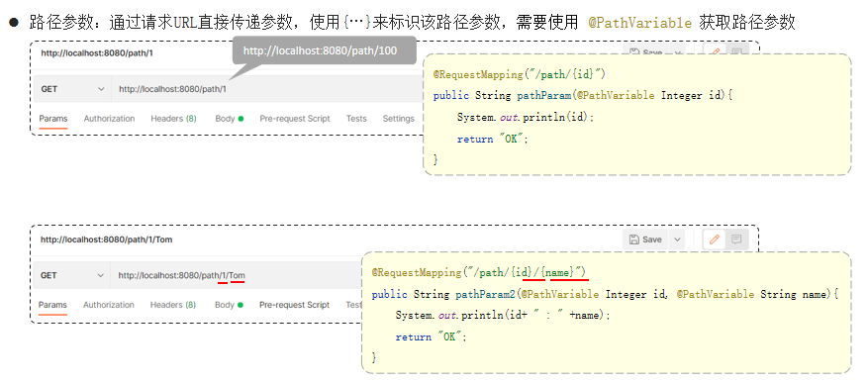
Task: Switch to the Authorization tab in the path/1/Tom request
Action: (109, 305)
